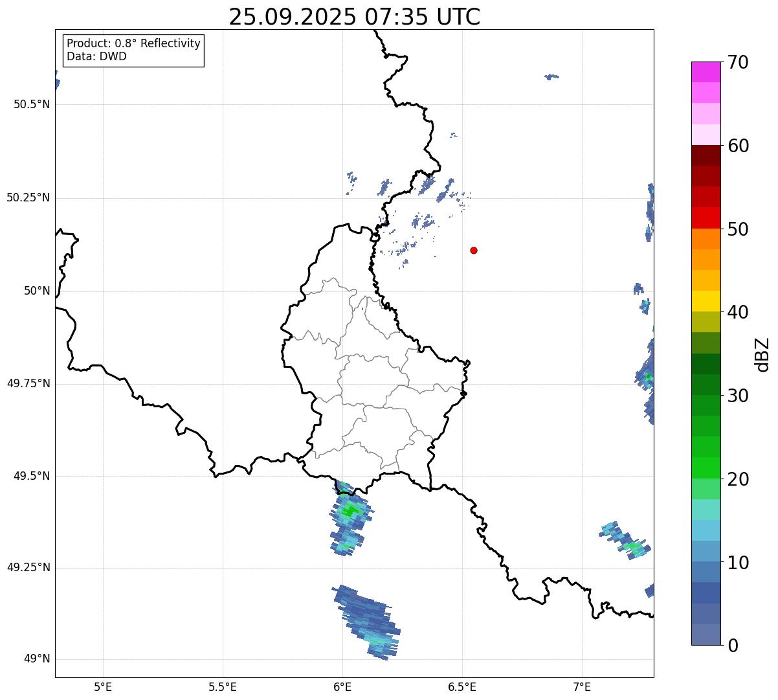Image resolution: width=778 pixels, height=700 pixels.
Task: Click the colorbar tick label '40'
Action: click(x=738, y=312)
